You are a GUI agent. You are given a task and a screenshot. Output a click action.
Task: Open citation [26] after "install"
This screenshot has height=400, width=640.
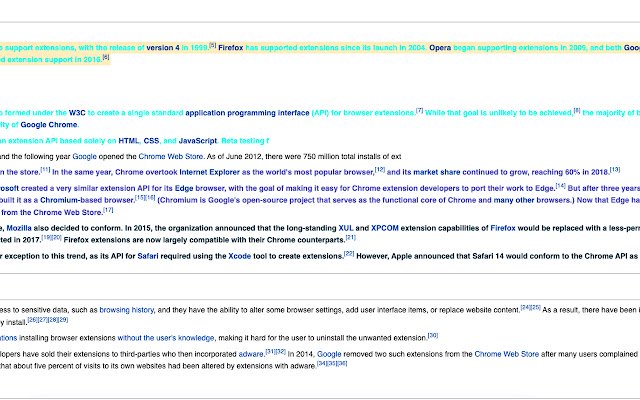[x=33, y=320]
